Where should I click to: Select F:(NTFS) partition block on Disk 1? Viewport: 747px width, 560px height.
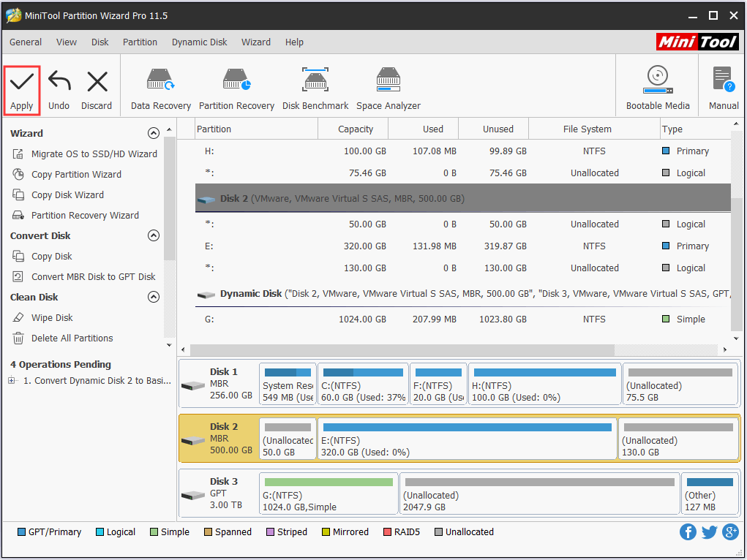(x=438, y=385)
